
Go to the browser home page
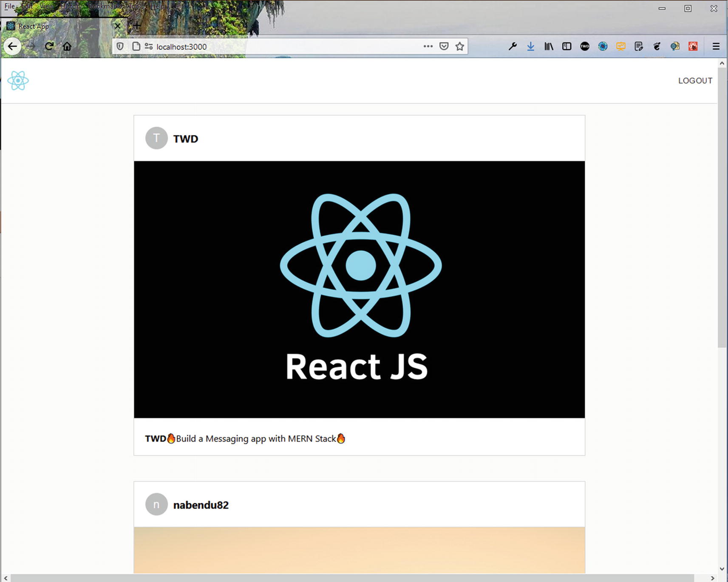67,46
